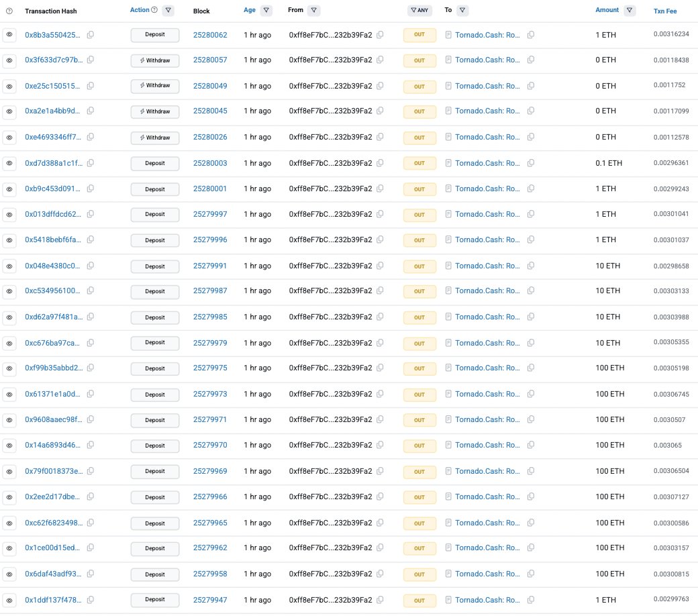Switch the Age column header format
The width and height of the screenshot is (698, 616).
point(249,10)
